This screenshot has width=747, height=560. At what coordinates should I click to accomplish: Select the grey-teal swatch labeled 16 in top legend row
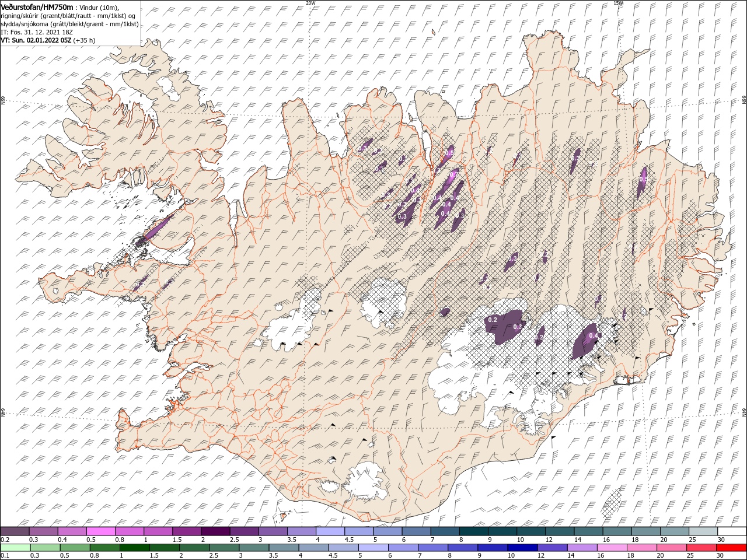tap(617, 531)
